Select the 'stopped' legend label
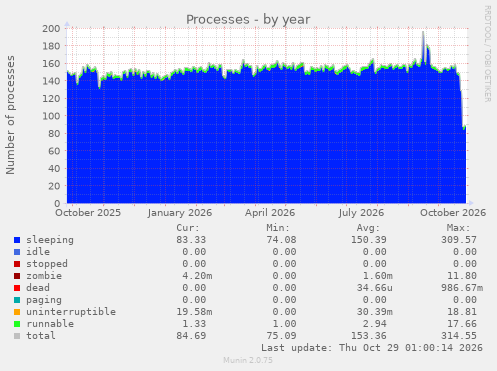Screen dimensions: 497x371 [x=47, y=264]
